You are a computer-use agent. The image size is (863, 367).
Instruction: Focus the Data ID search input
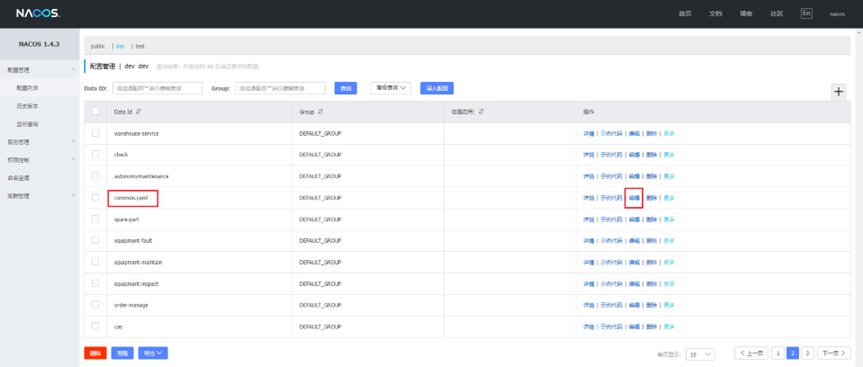pyautogui.click(x=157, y=88)
